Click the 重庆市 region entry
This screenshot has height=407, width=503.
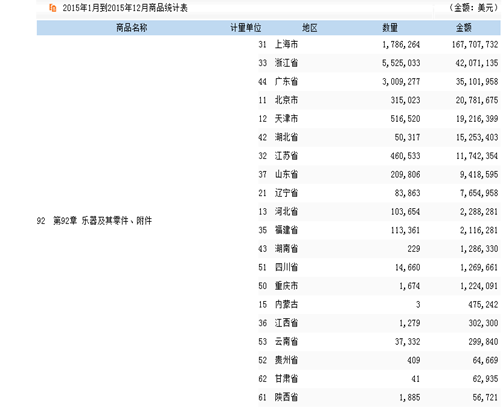[x=286, y=286]
